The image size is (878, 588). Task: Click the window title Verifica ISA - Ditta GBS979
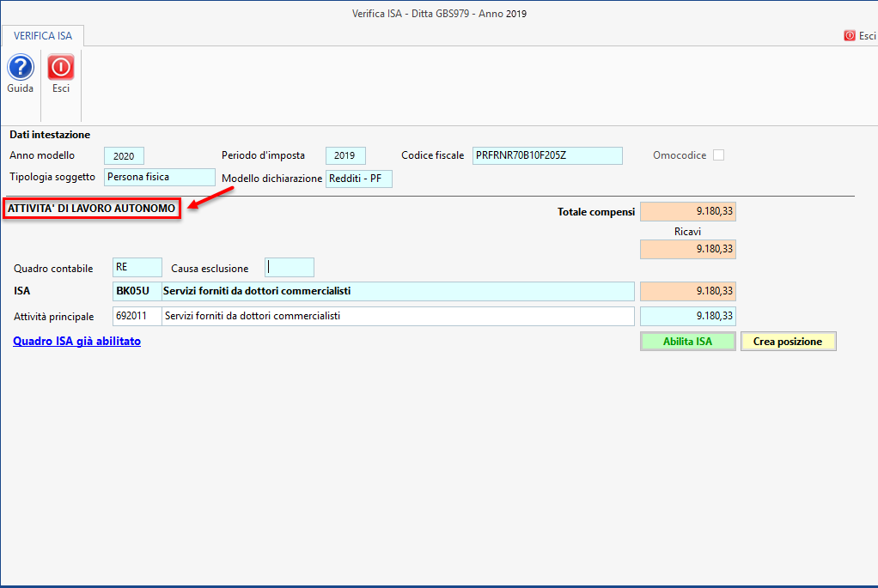[439, 14]
